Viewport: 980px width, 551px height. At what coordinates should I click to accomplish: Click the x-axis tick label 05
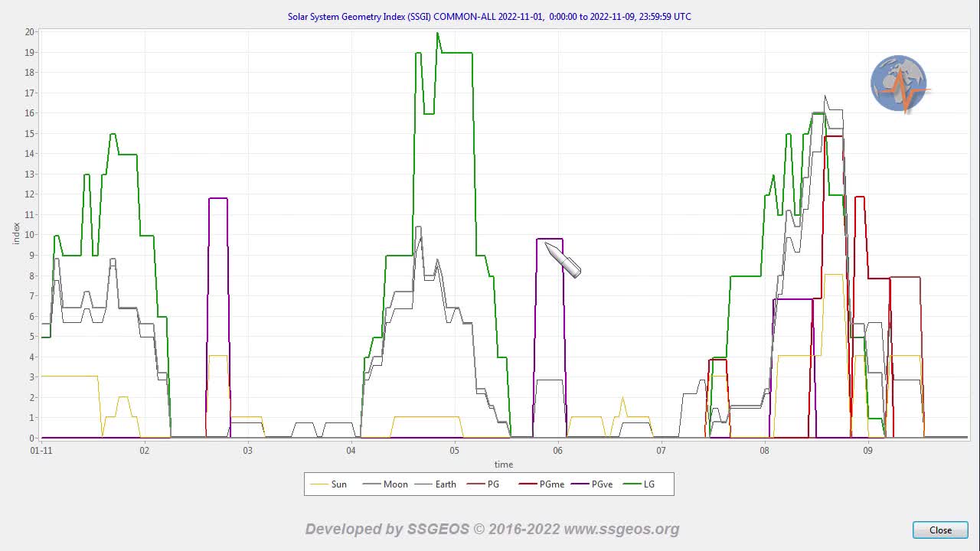[454, 451]
